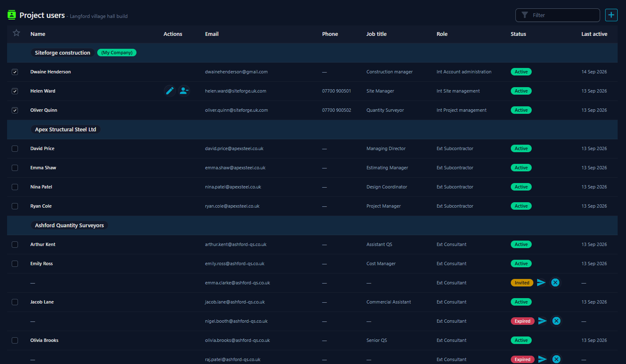Resend invite to nigel.booth@ashford-qs.co.uk
Screen dimensions: 626x364
[543, 321]
